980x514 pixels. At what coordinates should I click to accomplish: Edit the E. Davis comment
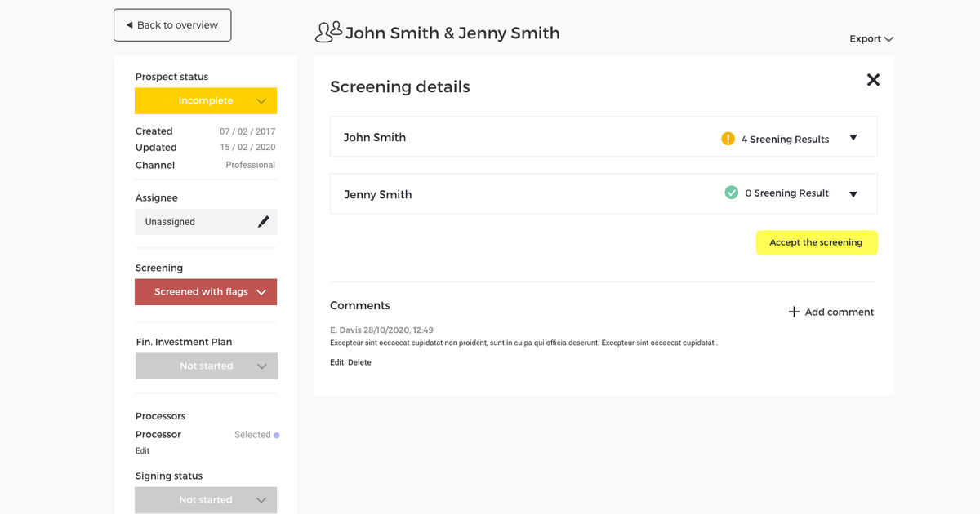(x=336, y=362)
